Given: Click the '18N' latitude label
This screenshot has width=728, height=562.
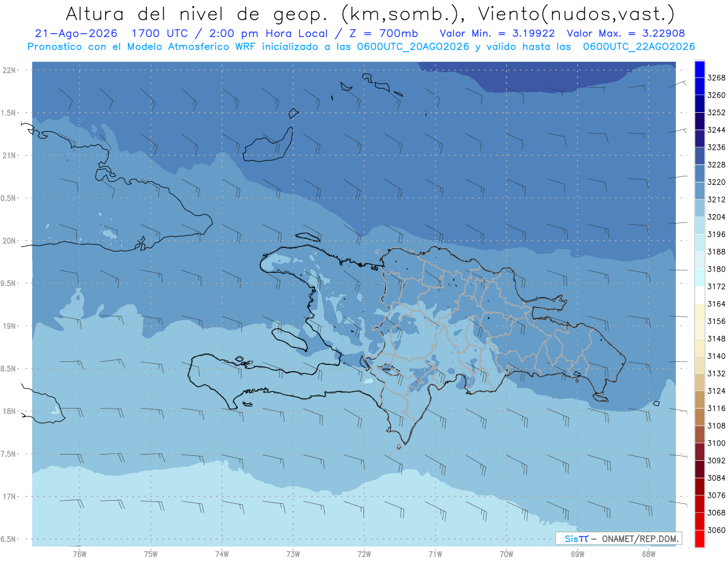Looking at the screenshot, I should click(x=10, y=412).
